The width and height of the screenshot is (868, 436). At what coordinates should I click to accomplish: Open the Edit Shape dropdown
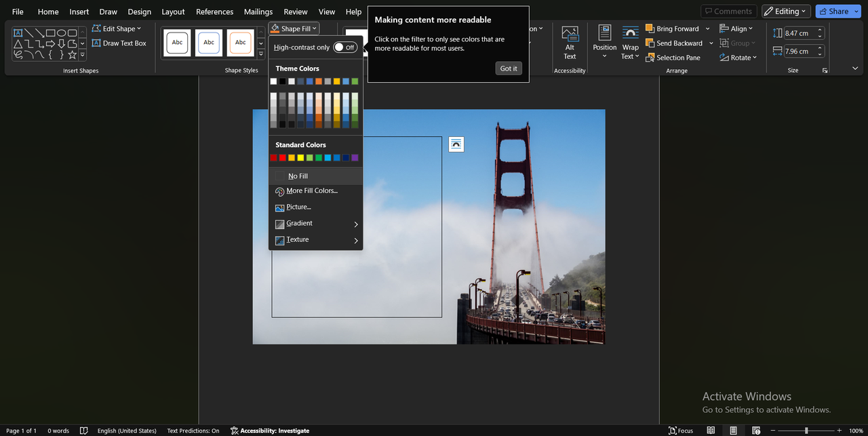point(117,29)
